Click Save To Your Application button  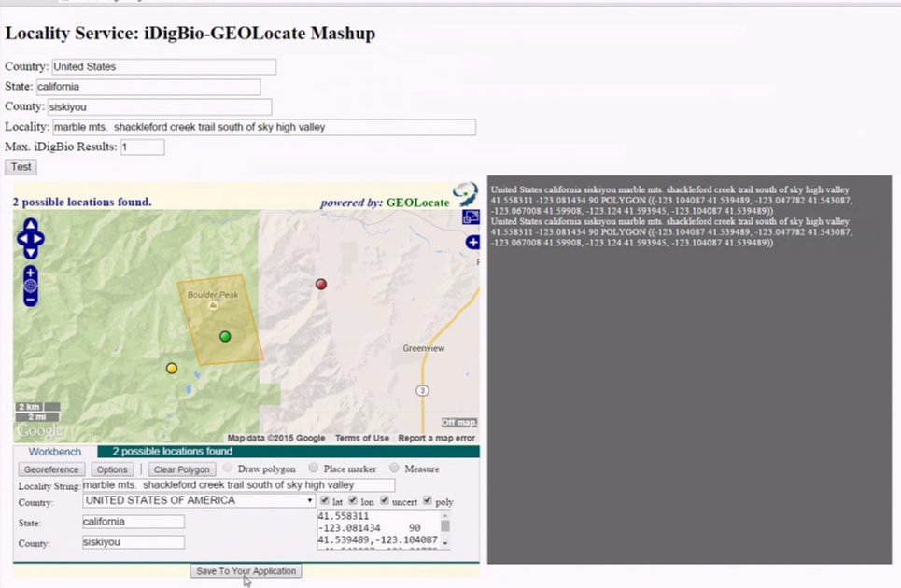coord(246,571)
